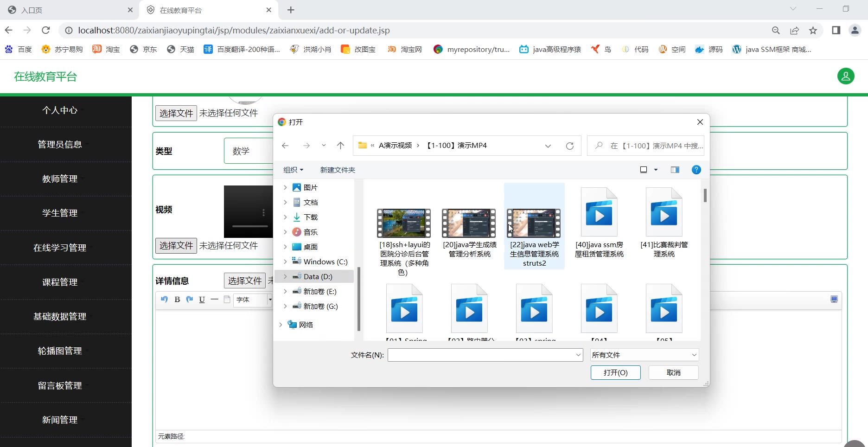
Task: Expand the address path history dropdown
Action: [548, 146]
